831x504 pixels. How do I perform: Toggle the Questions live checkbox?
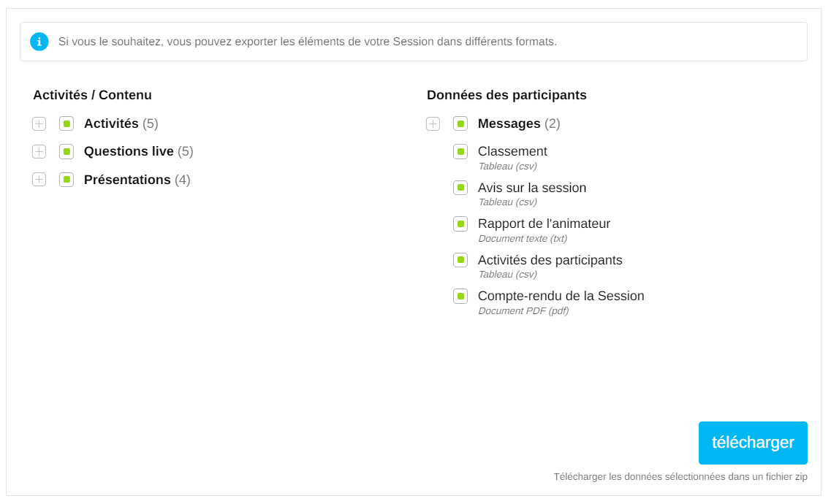(x=67, y=152)
